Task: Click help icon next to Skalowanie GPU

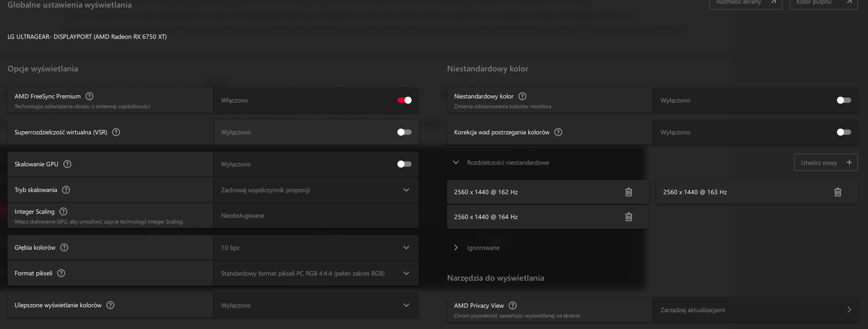Action: [x=67, y=164]
